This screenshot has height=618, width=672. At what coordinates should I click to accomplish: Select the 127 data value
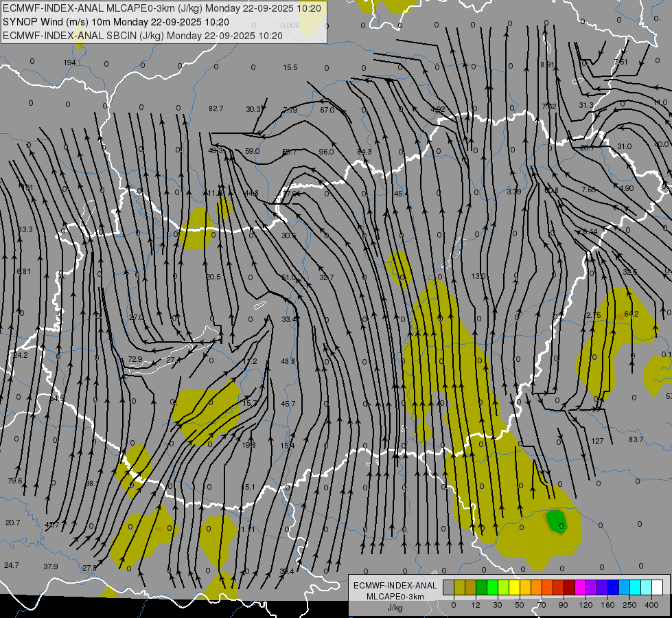point(597,441)
